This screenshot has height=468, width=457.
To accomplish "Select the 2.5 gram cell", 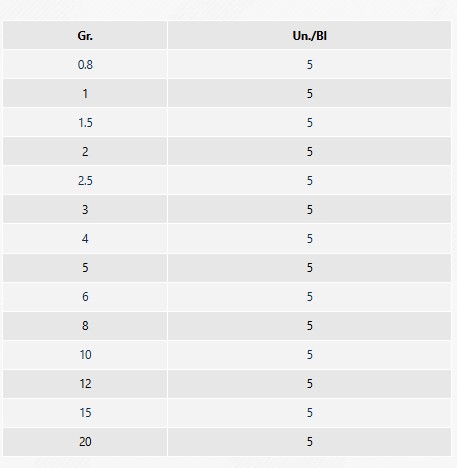I will point(85,180).
